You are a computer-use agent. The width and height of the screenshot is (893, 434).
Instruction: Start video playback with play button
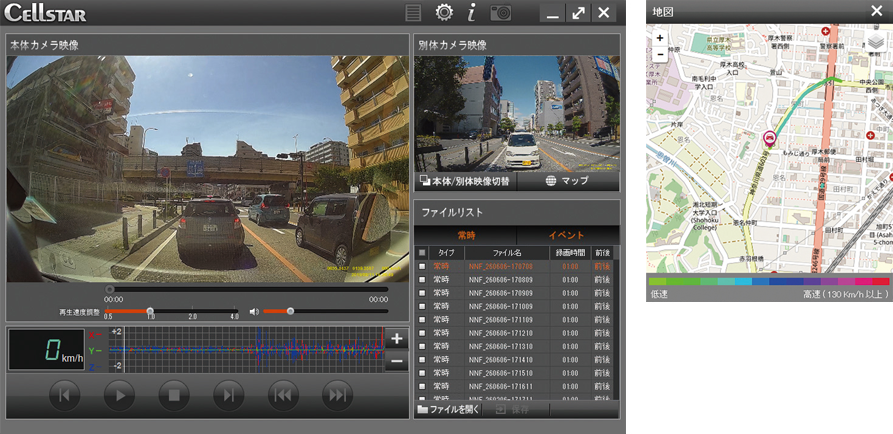[120, 395]
